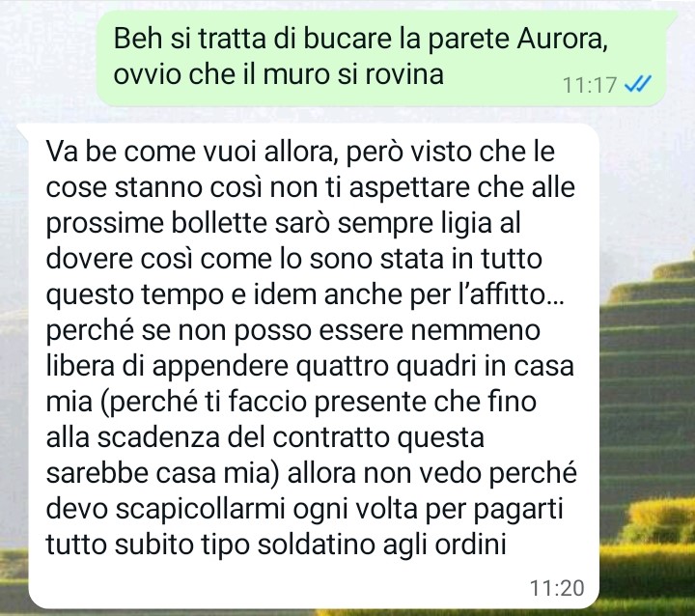Click the word "soldatino" in last line
The image size is (695, 616).
pyautogui.click(x=317, y=545)
